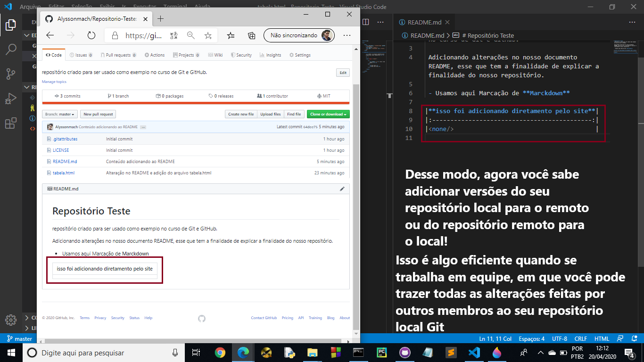
Task: Open the Wiki tab on GitHub
Action: click(215, 55)
